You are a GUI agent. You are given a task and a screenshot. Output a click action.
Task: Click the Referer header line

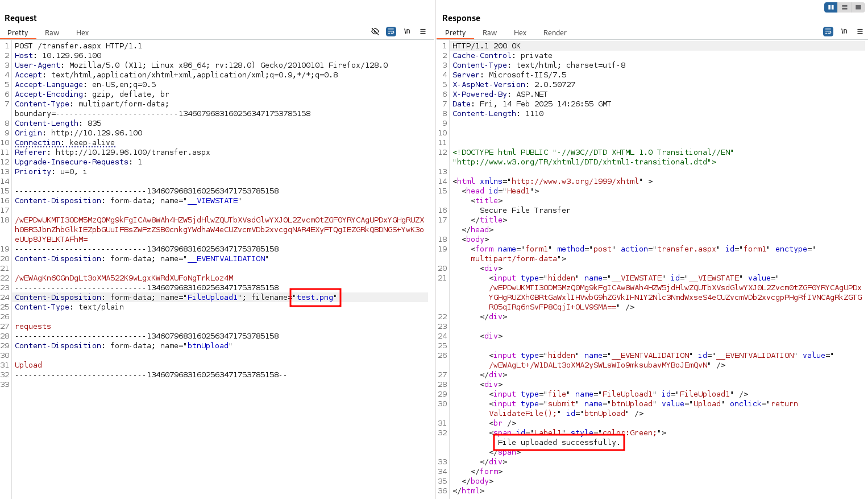[113, 152]
